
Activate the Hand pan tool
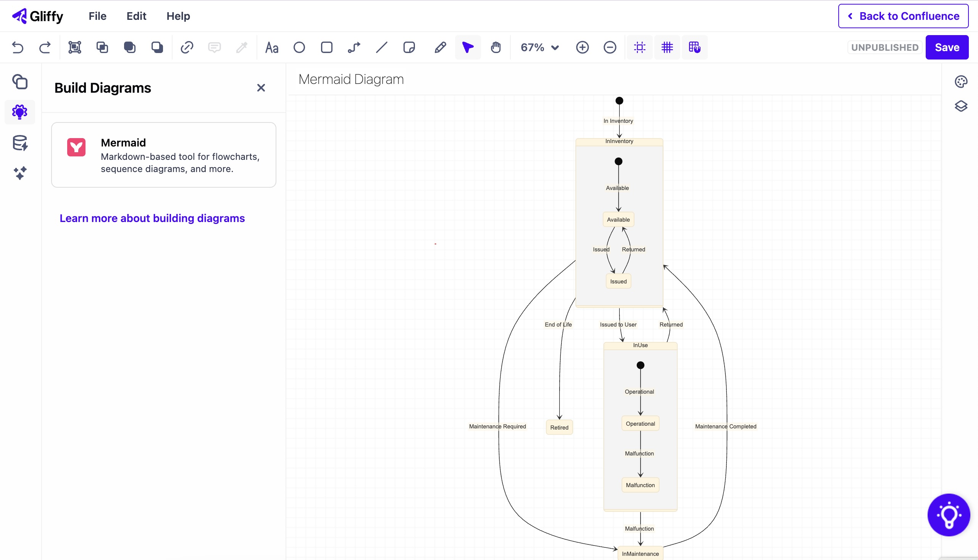[496, 47]
